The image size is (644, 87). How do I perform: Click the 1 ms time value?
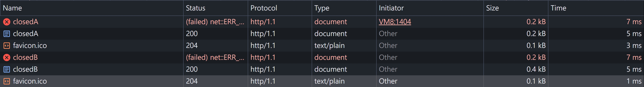click(x=634, y=81)
